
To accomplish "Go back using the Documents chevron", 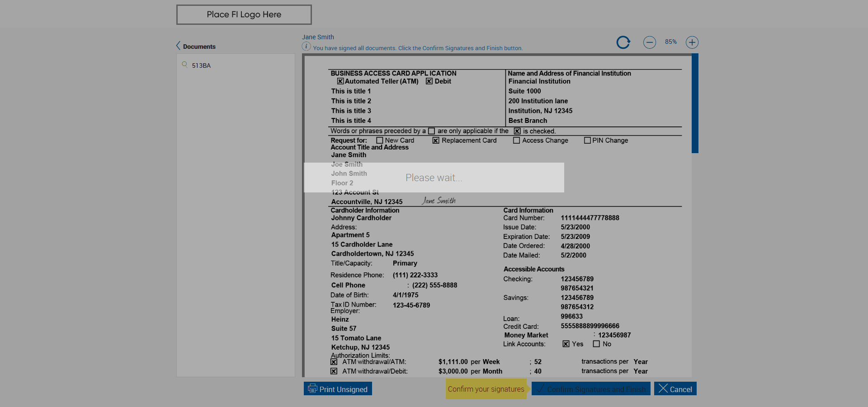I will (178, 46).
